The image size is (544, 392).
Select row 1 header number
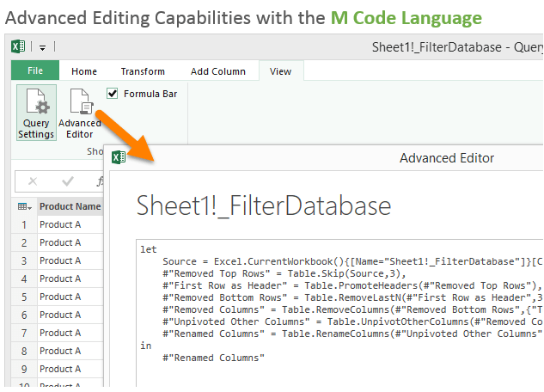[x=25, y=224]
